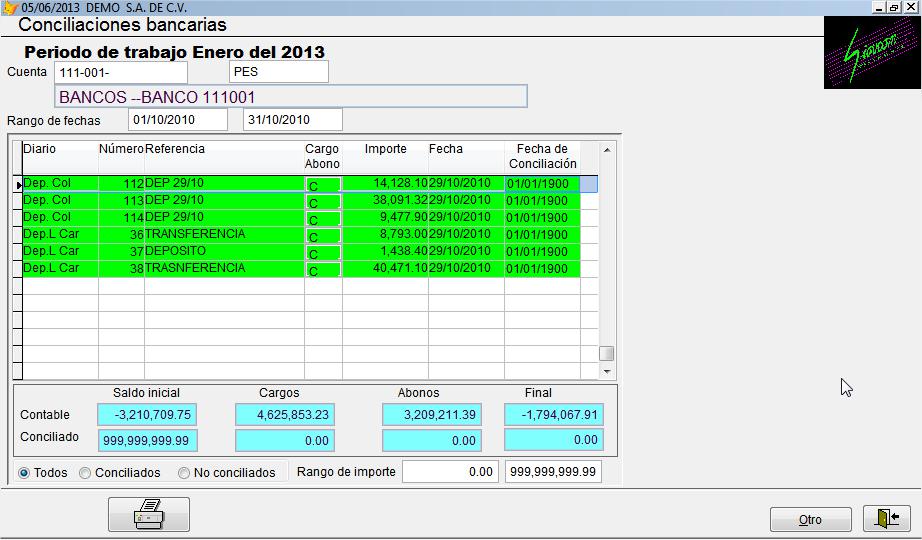Click importe 8,793.00 cell
The image size is (922, 540).
[385, 235]
